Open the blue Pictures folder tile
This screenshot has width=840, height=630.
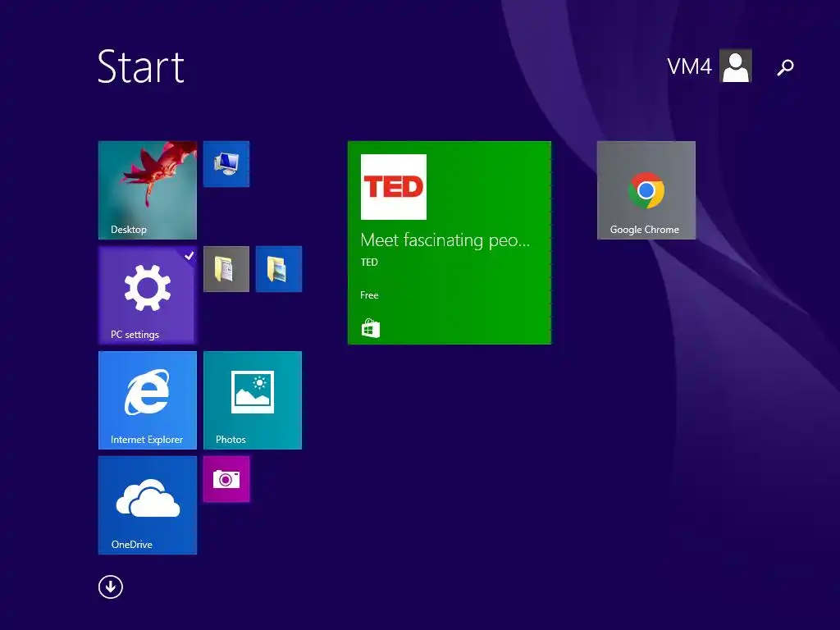click(x=279, y=269)
